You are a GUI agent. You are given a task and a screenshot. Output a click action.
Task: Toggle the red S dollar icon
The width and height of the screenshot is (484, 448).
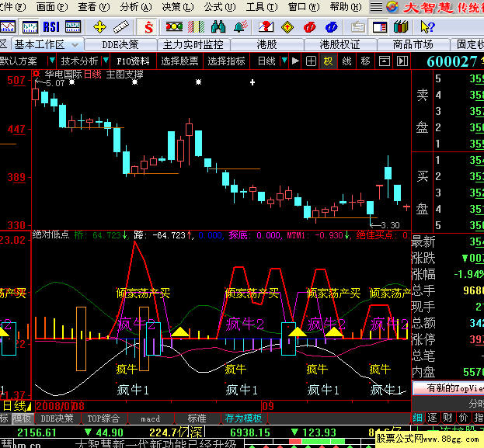(148, 27)
